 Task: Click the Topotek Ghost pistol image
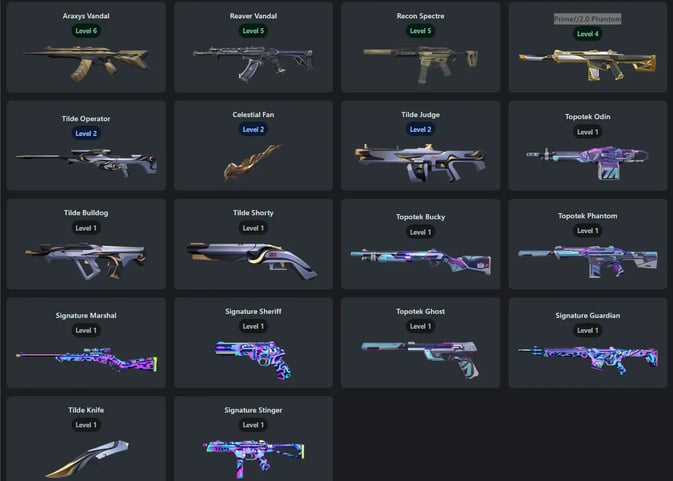click(420, 360)
